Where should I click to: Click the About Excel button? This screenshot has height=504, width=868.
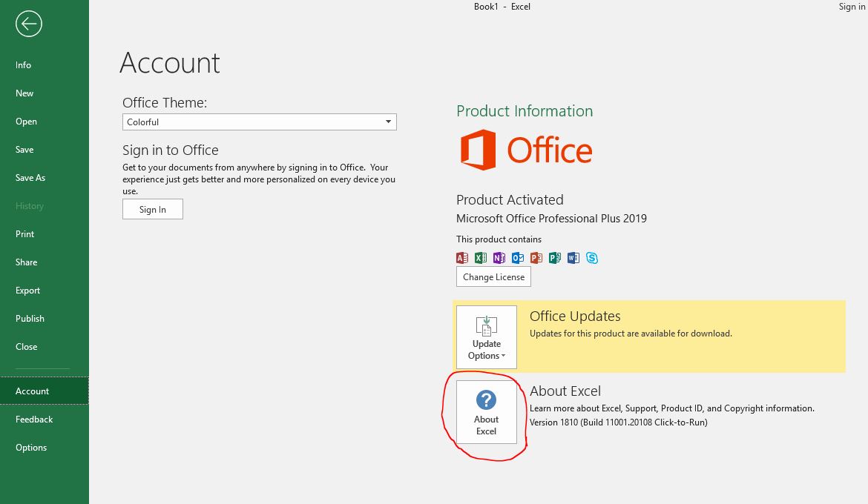[x=487, y=411]
